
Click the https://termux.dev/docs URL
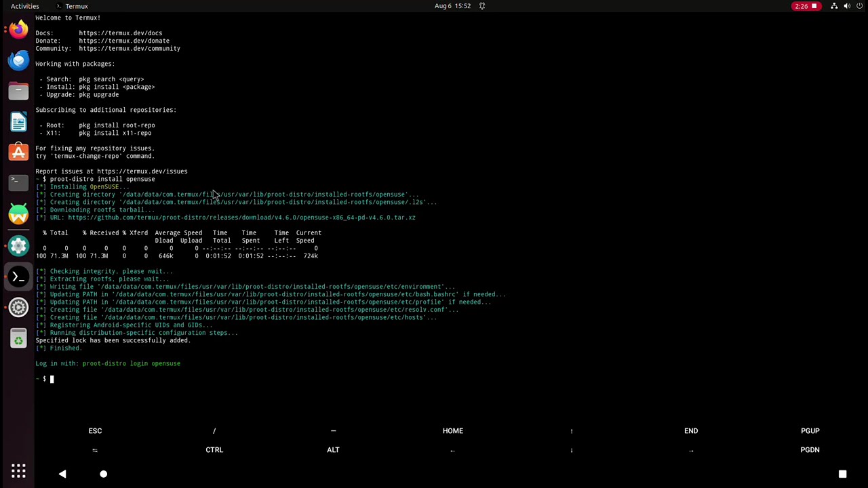pos(120,33)
